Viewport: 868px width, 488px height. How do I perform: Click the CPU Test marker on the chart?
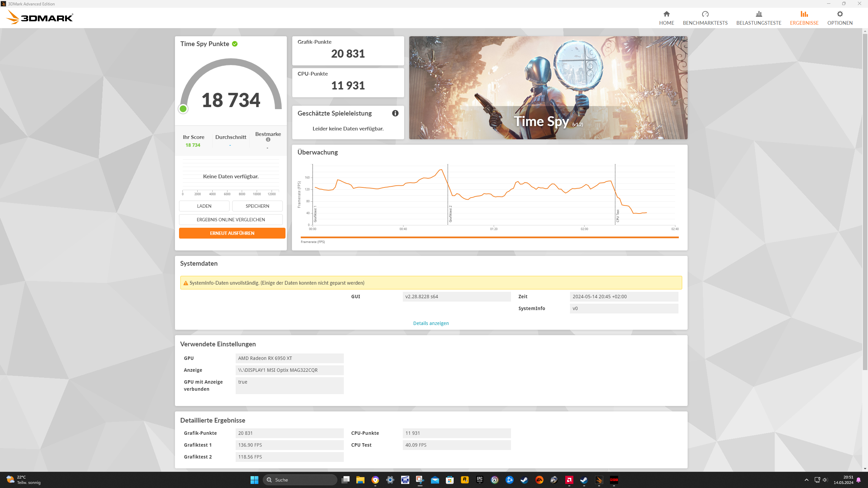click(x=618, y=216)
